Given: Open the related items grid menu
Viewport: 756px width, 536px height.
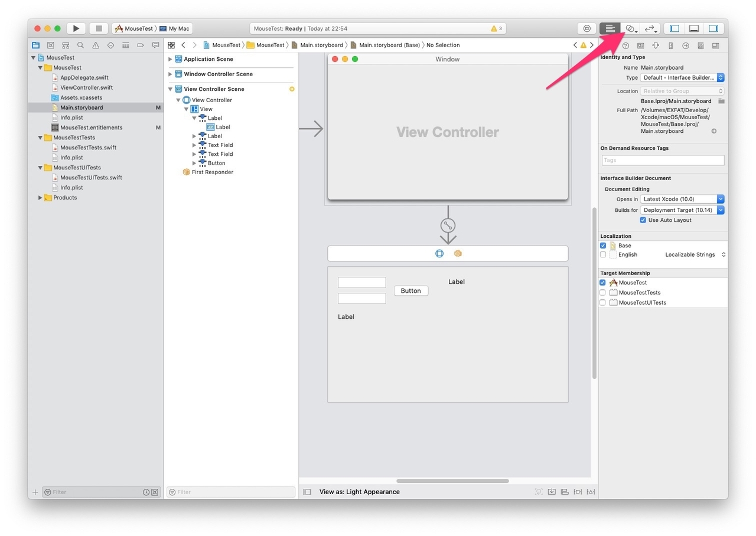Looking at the screenshot, I should coord(171,45).
